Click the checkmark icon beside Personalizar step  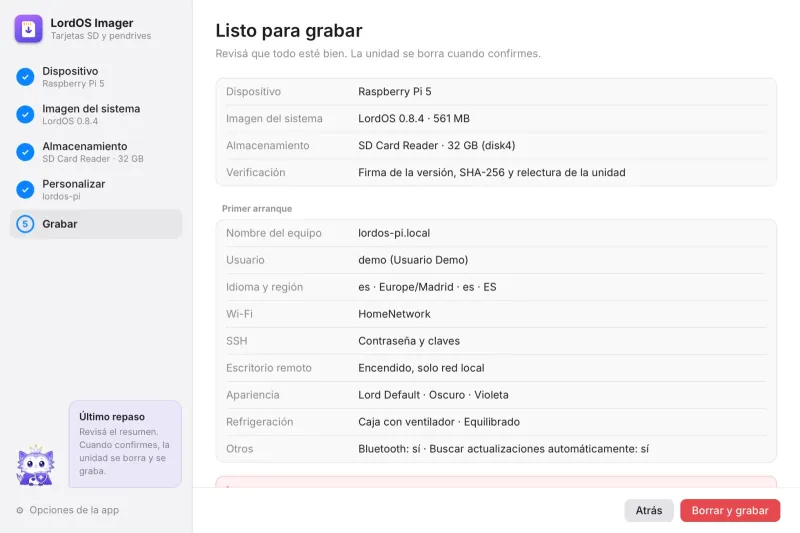(x=25, y=190)
